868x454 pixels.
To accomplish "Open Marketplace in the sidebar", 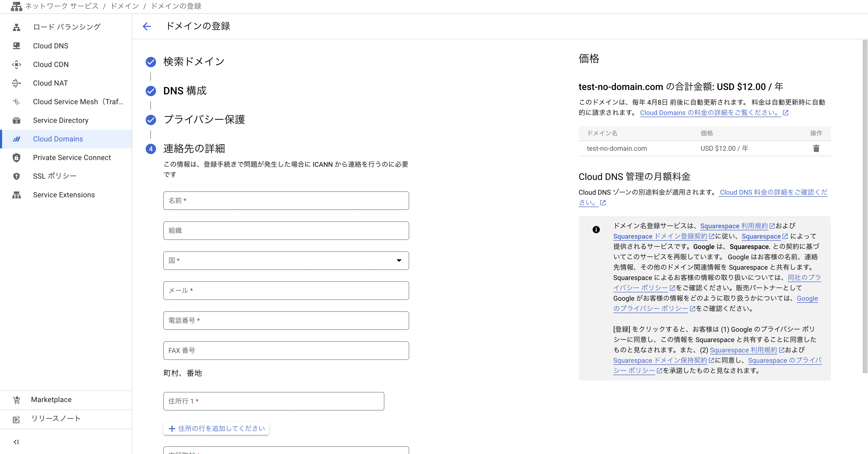I will pos(66,400).
